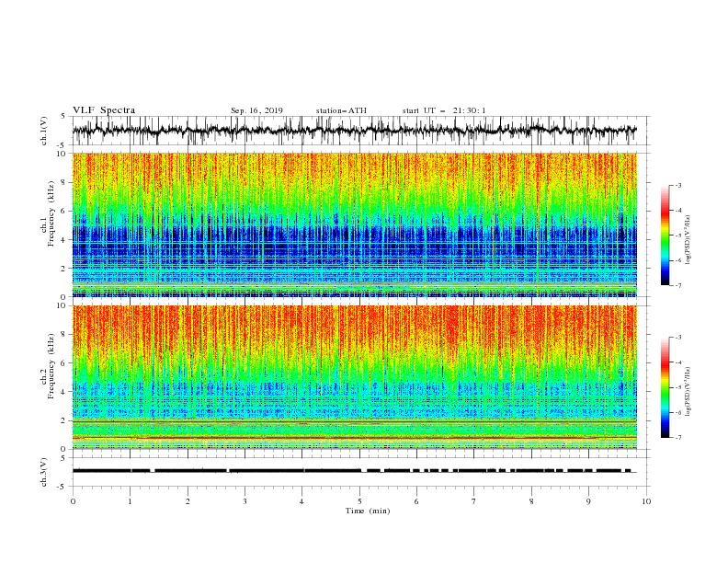Click the '-3' tick on ch.1 colorbar
728x563 pixels.
(x=677, y=185)
